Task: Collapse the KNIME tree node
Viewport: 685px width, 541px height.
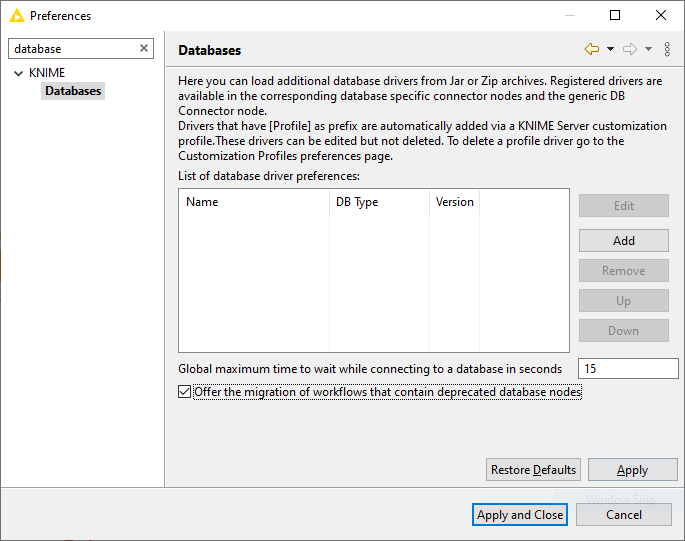Action: pos(18,73)
